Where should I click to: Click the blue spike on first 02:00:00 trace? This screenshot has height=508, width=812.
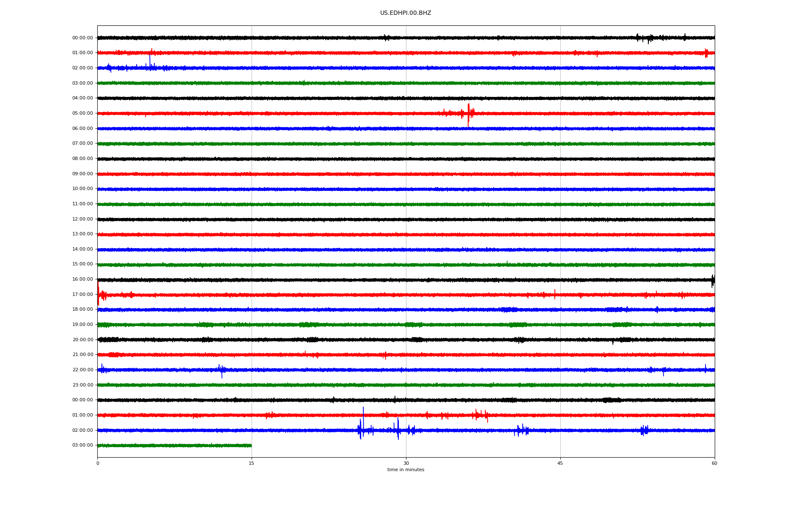tap(150, 61)
